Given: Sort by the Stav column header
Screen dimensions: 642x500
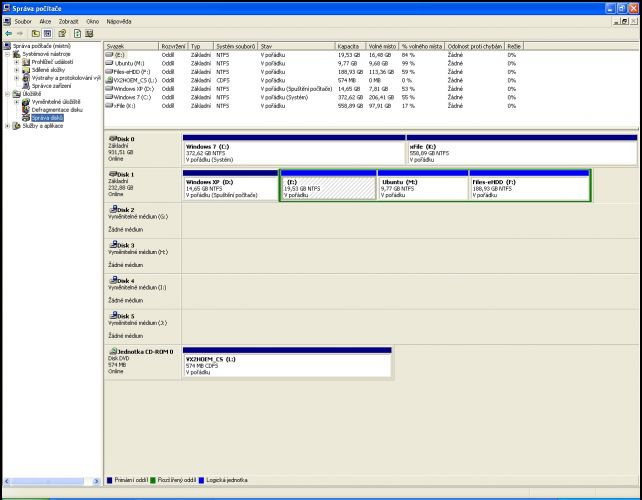Looking at the screenshot, I should (x=296, y=46).
